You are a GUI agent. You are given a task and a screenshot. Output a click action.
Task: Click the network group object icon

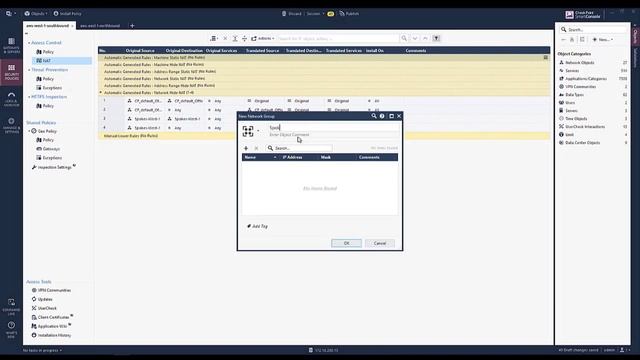coord(248,131)
